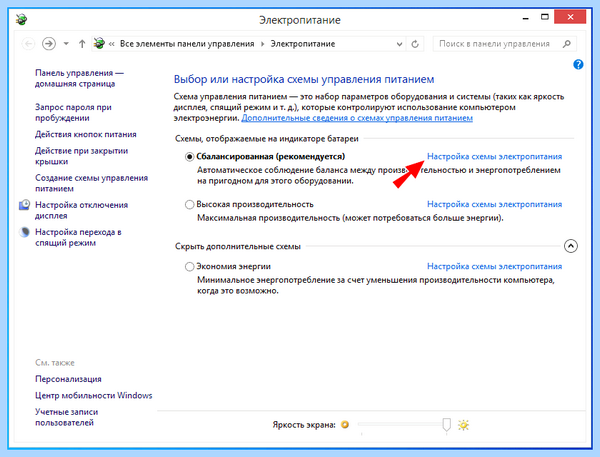Click Все элементы панели управления breadcrumb
Viewport: 600px width, 457px height.
point(187,44)
